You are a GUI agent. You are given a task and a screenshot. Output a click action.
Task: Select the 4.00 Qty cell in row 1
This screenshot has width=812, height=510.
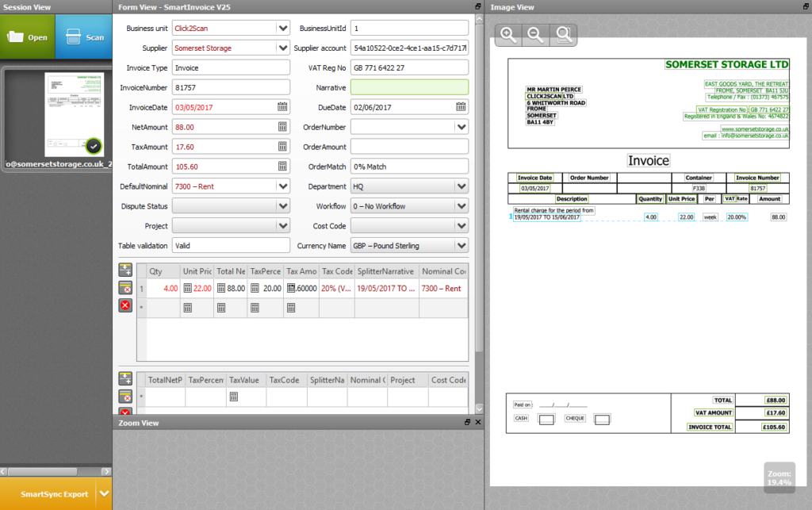[163, 289]
